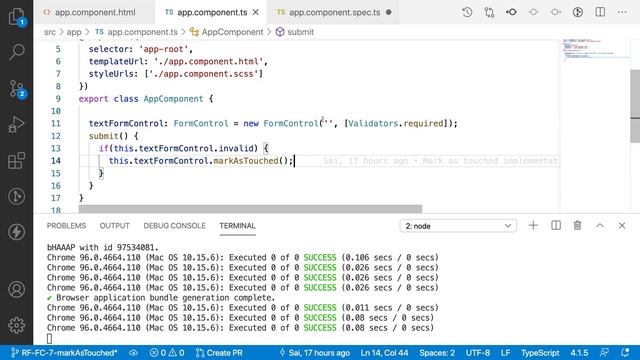Close the app.component.ts tab
Viewport: 640px width, 360px height.
pyautogui.click(x=256, y=13)
